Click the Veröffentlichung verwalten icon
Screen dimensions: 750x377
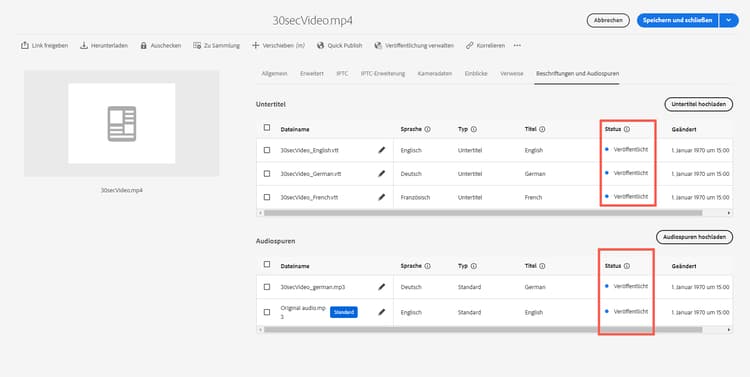378,45
